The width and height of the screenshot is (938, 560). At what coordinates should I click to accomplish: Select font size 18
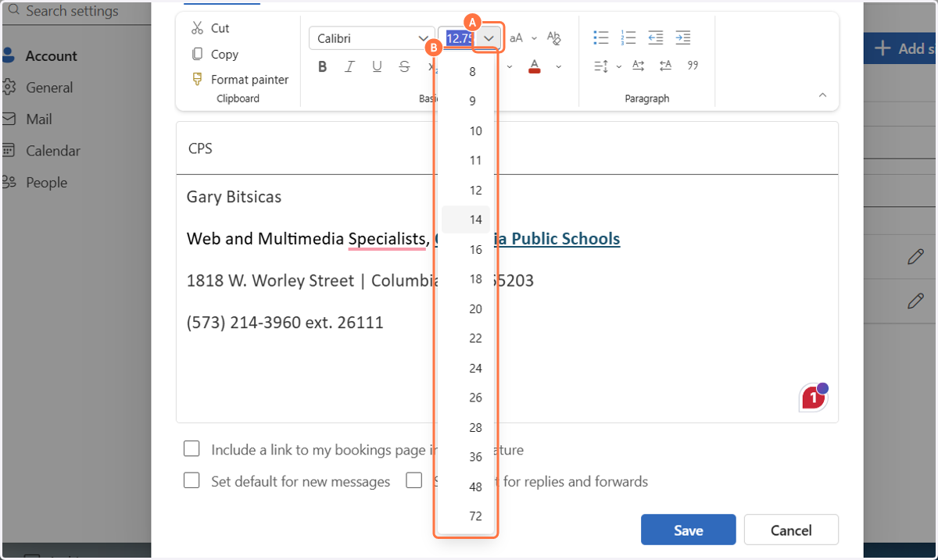[466, 280]
